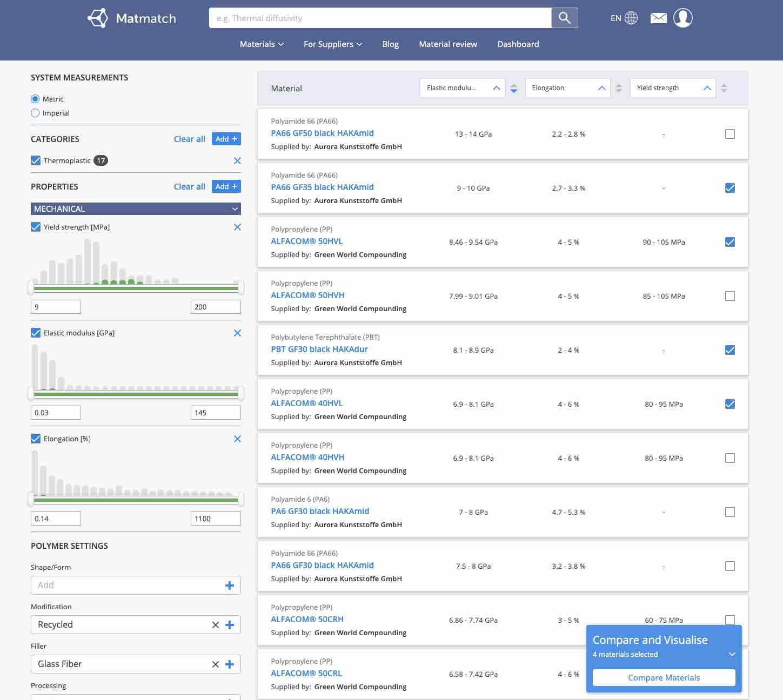
Task: Click the Compare Materials button
Action: pos(664,677)
